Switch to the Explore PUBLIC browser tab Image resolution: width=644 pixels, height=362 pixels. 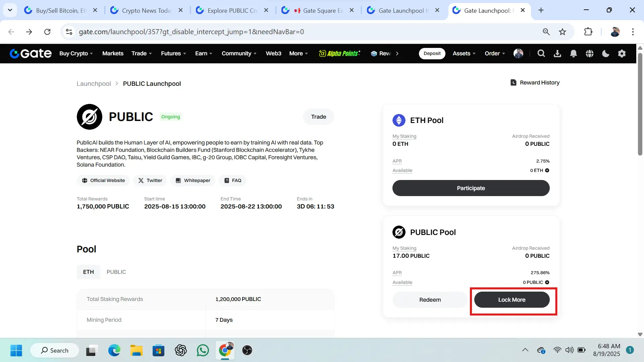[233, 10]
